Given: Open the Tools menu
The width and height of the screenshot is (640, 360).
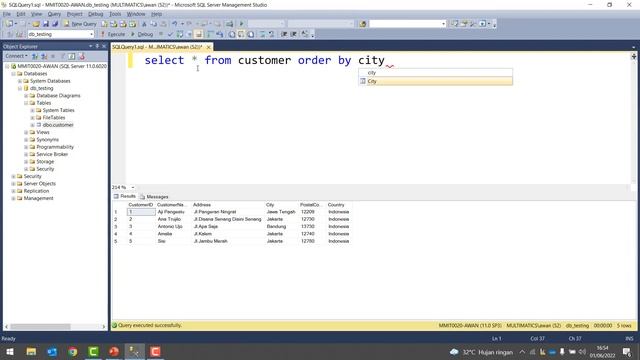Looking at the screenshot, I should (x=115, y=14).
